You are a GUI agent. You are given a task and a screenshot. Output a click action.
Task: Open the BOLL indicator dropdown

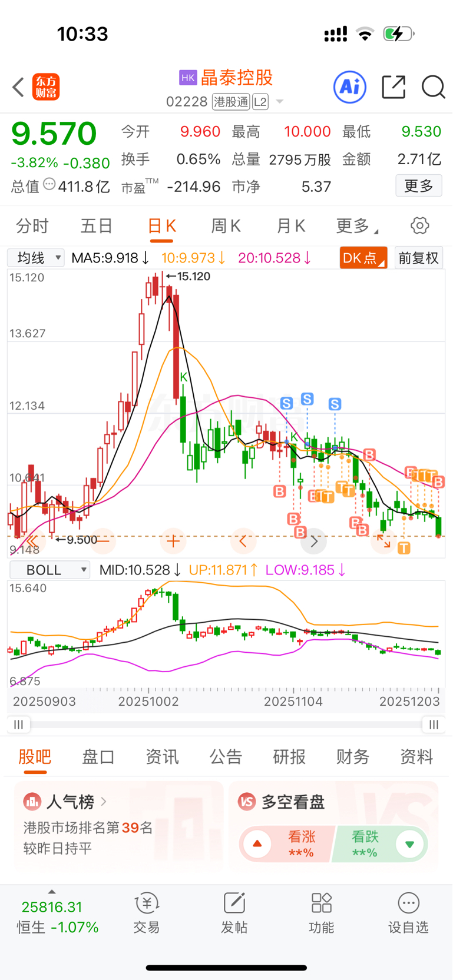(x=49, y=570)
